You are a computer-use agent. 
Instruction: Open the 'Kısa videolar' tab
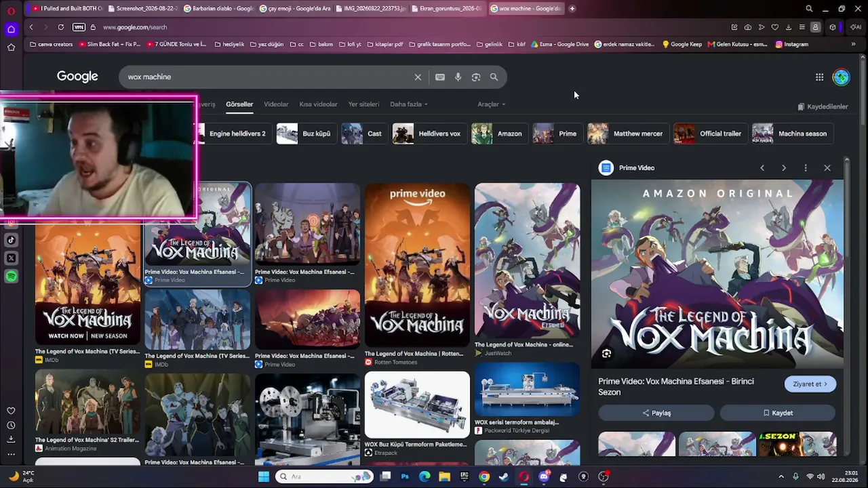tap(318, 104)
